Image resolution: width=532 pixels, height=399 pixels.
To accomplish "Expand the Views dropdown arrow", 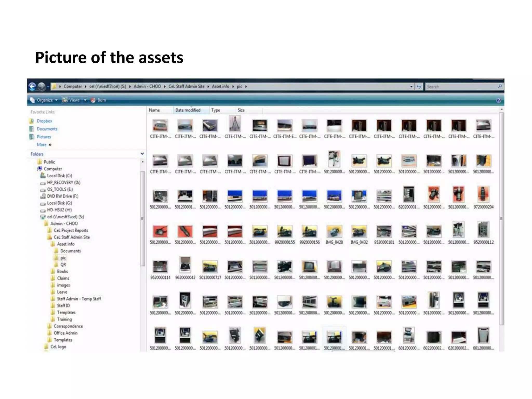I will pos(85,100).
